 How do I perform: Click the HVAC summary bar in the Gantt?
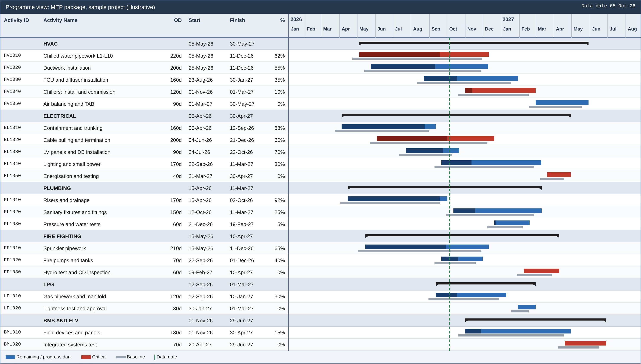(x=474, y=43)
